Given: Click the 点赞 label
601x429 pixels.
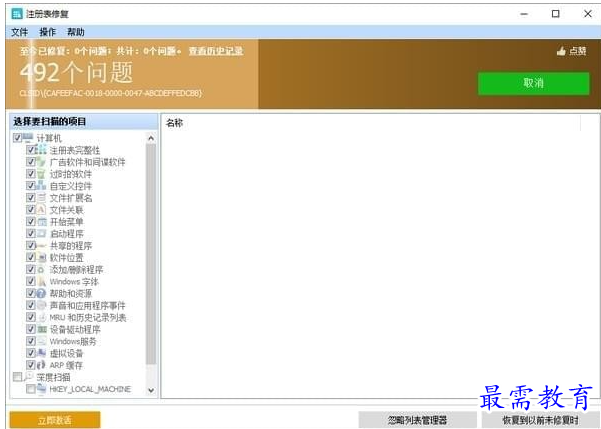Looking at the screenshot, I should [x=577, y=51].
